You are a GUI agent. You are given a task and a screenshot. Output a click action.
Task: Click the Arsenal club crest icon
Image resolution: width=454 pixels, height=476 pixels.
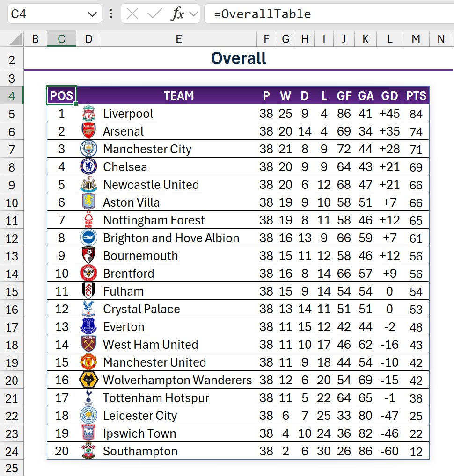tap(88, 131)
